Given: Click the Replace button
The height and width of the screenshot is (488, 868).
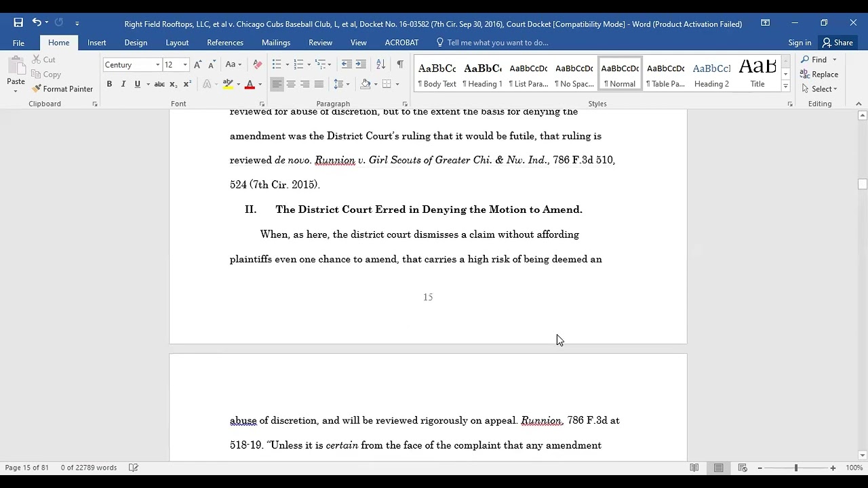Looking at the screenshot, I should click(819, 75).
